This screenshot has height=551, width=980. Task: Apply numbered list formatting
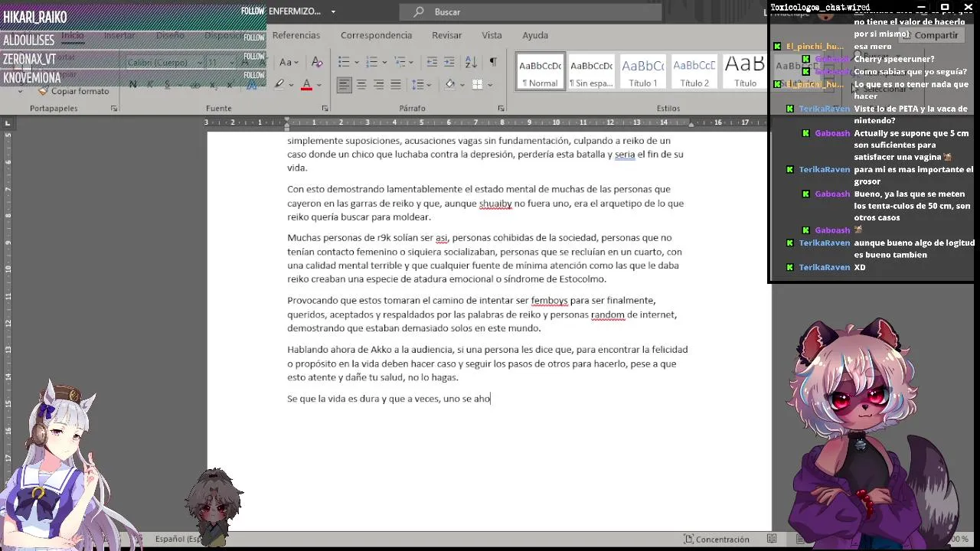pyautogui.click(x=371, y=62)
